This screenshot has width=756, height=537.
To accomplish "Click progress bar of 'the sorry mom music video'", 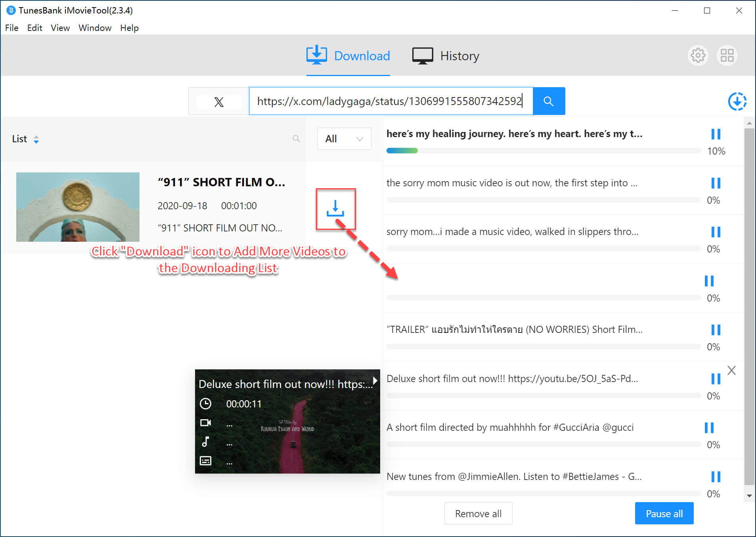I will pos(544,200).
